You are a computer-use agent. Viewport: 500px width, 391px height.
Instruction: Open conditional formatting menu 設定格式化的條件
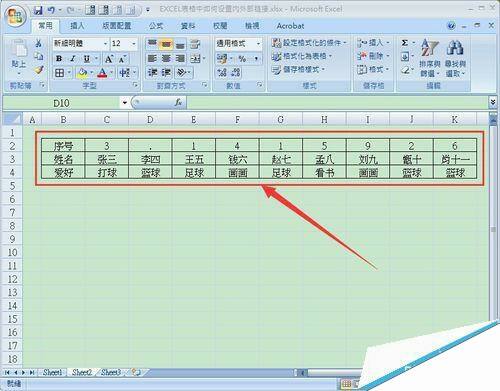(x=309, y=43)
